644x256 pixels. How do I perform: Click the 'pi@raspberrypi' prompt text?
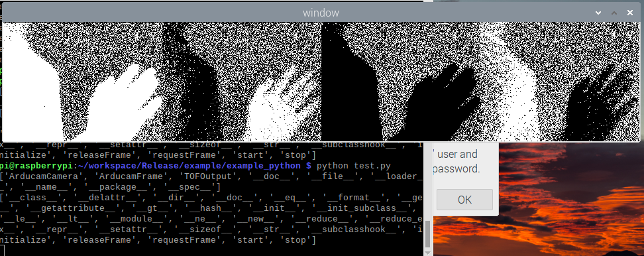click(37, 166)
